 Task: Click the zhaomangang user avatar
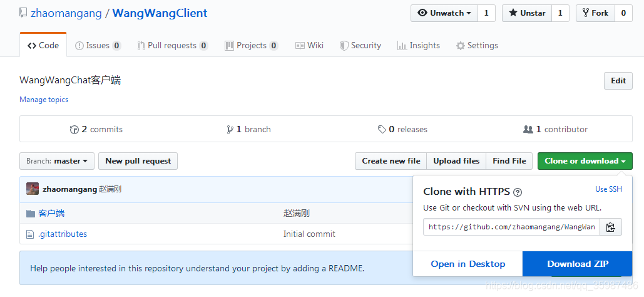[33, 189]
